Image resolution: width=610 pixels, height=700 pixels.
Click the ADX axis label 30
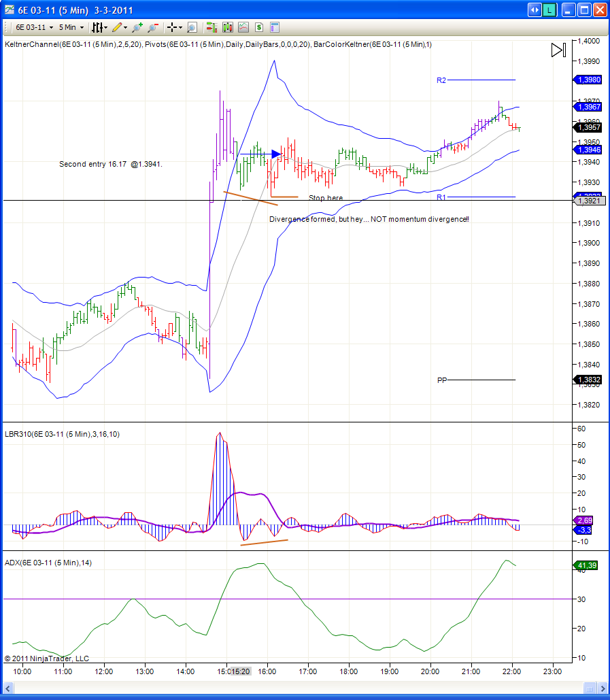coord(581,599)
